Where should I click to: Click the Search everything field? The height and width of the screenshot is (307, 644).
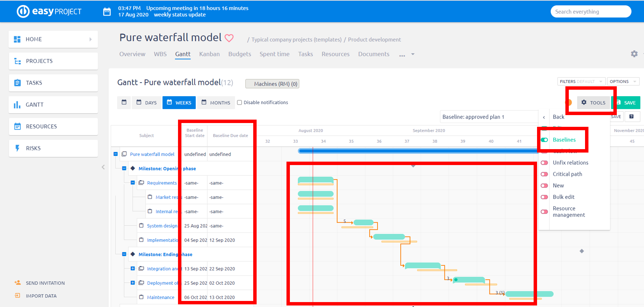click(x=590, y=12)
